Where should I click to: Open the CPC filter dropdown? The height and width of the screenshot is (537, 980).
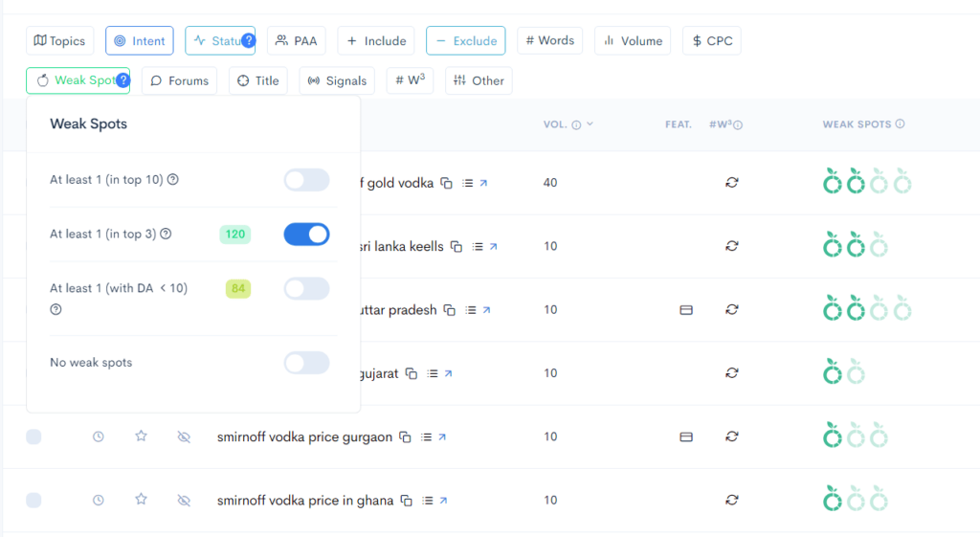711,41
